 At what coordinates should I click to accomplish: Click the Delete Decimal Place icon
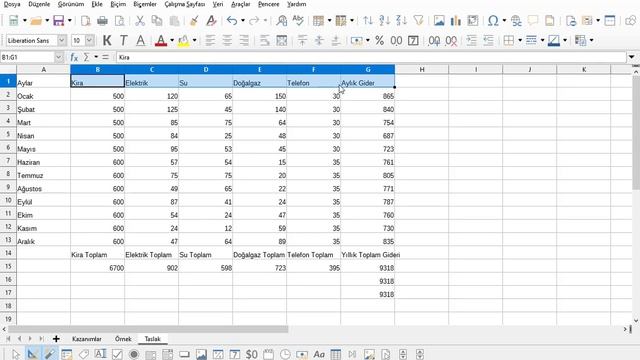click(x=451, y=40)
